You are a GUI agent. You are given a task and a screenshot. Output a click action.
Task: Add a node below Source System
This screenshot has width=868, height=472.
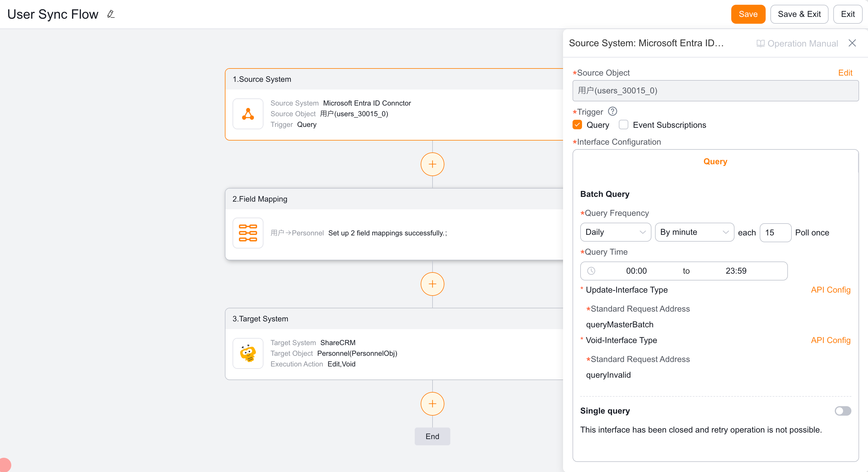coord(432,164)
